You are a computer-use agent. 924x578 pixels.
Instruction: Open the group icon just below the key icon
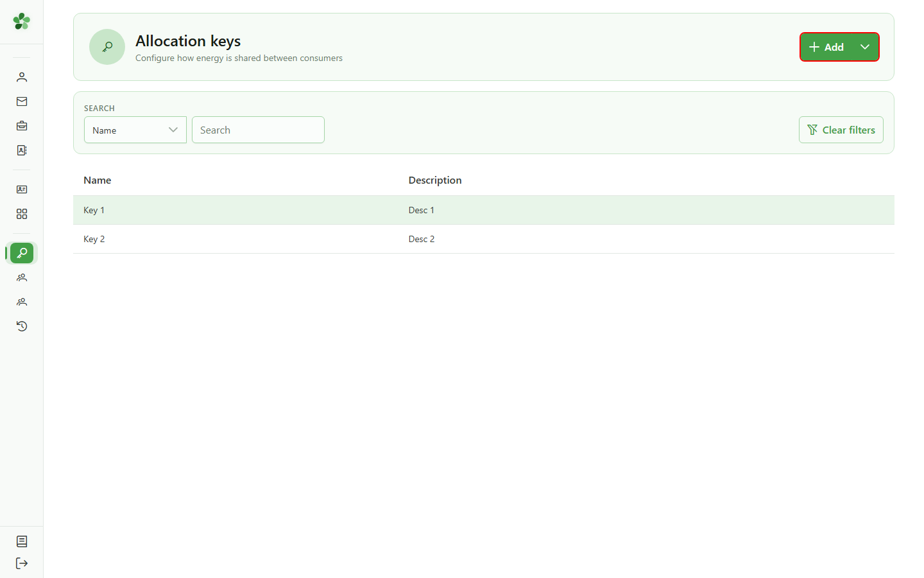22,277
